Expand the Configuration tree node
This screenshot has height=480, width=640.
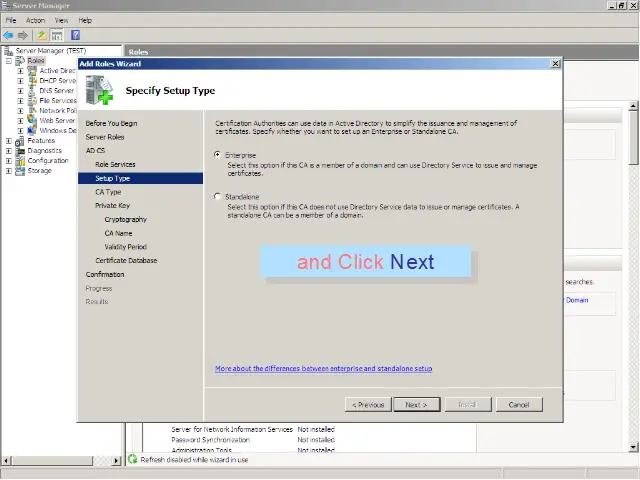click(x=9, y=161)
